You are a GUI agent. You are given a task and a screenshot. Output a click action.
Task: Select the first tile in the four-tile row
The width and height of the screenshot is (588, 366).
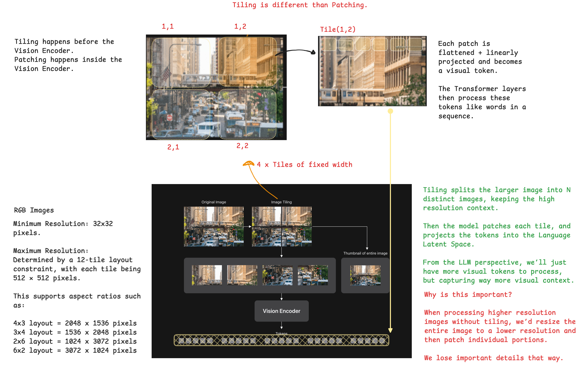click(x=207, y=275)
